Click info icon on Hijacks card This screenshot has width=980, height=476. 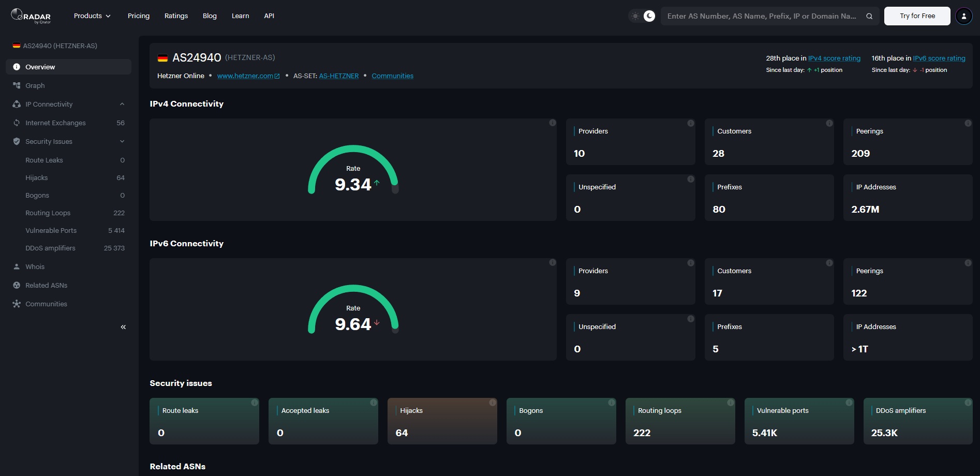493,403
